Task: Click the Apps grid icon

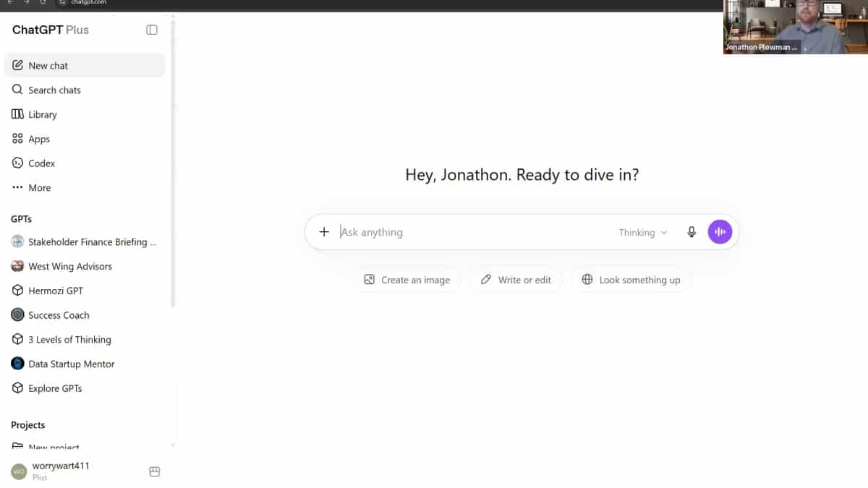Action: click(17, 139)
